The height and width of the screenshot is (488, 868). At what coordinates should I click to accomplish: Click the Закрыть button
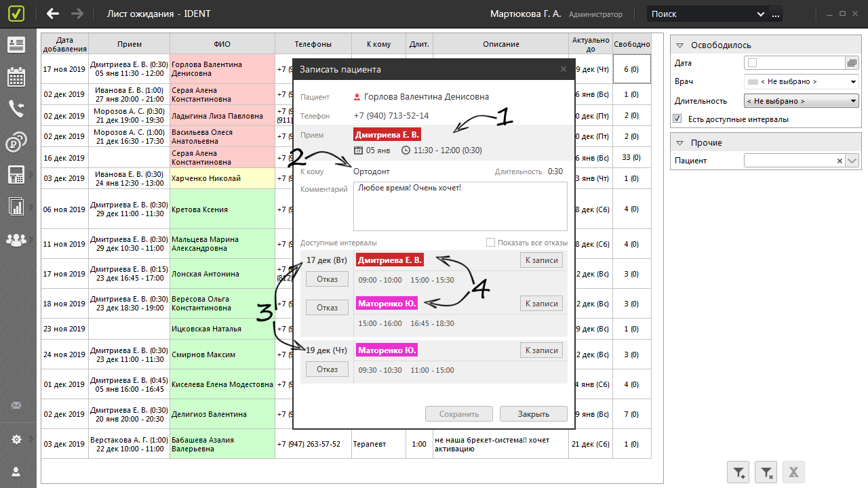point(534,414)
